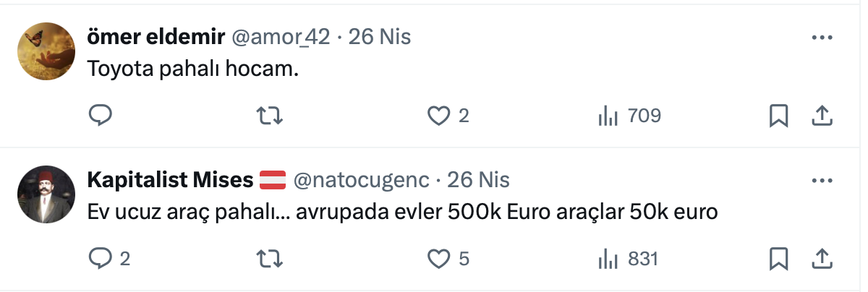Open more options for ömer eldemir's tweet

(x=822, y=38)
